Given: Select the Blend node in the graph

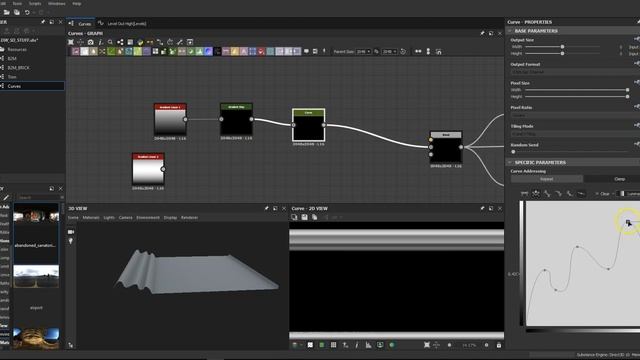Looking at the screenshot, I should 446,147.
